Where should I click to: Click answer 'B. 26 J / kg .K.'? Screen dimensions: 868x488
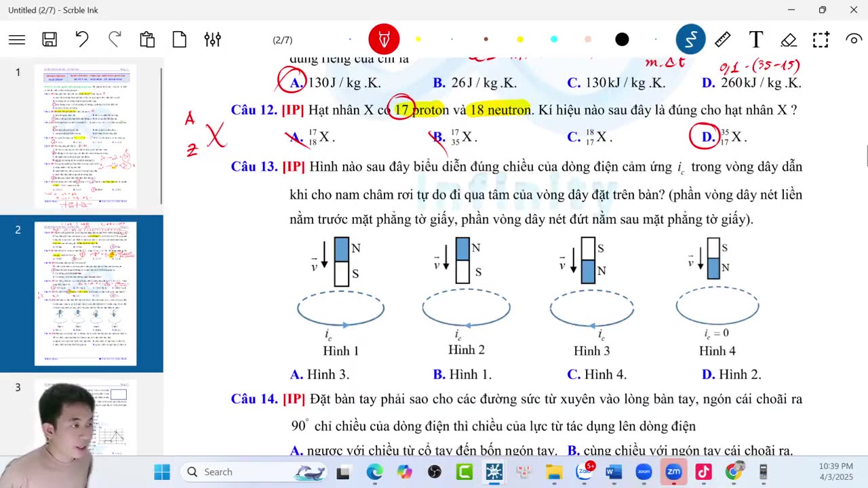point(475,83)
